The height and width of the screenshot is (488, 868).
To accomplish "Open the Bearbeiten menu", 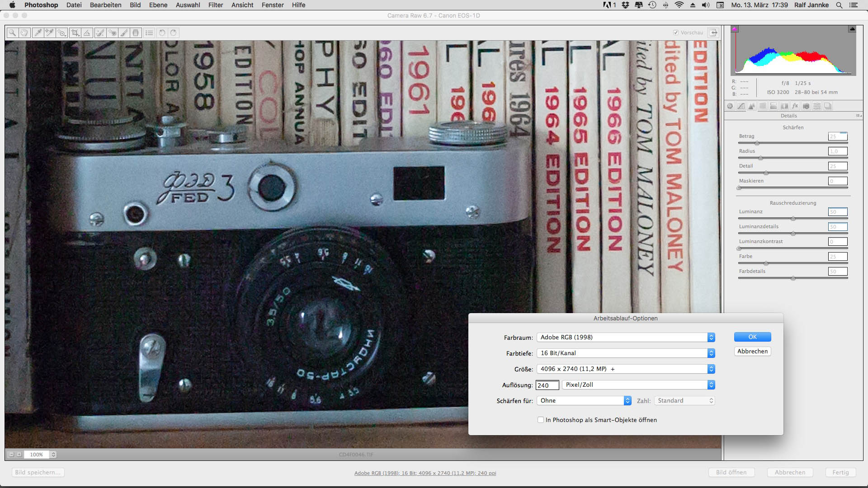I will click(x=106, y=5).
